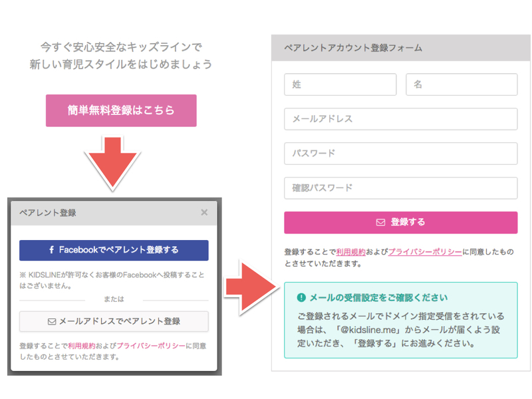Click the ペアレント登録 dialog title
Viewport: 532px width, 399px height.
[x=47, y=213]
